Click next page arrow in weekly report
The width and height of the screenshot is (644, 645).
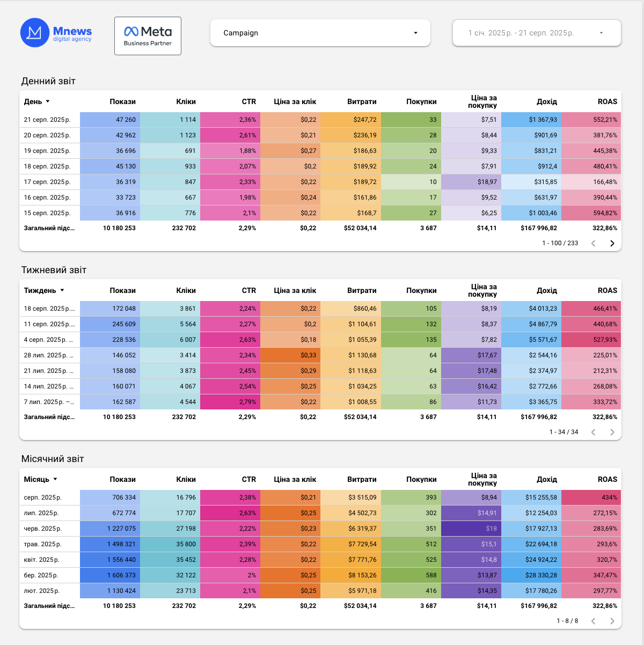[x=612, y=432]
